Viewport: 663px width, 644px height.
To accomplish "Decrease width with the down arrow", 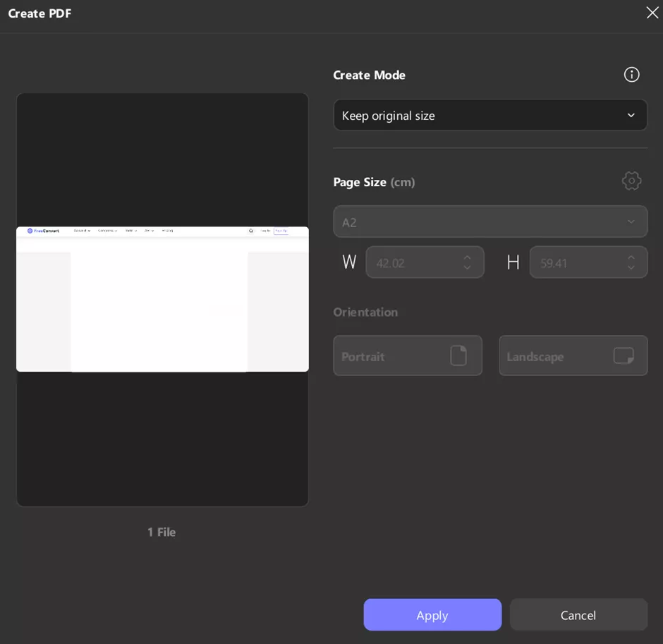I will coord(467,268).
